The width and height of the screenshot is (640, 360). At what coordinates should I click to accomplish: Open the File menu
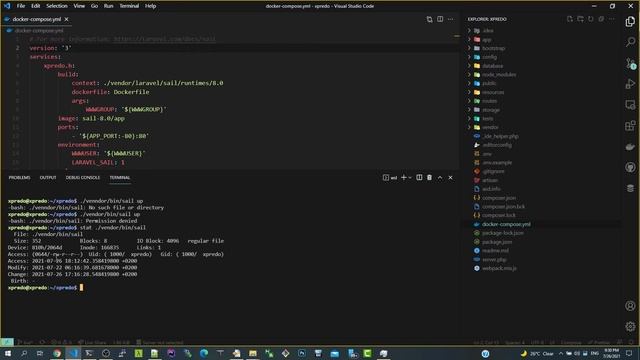[x=21, y=6]
